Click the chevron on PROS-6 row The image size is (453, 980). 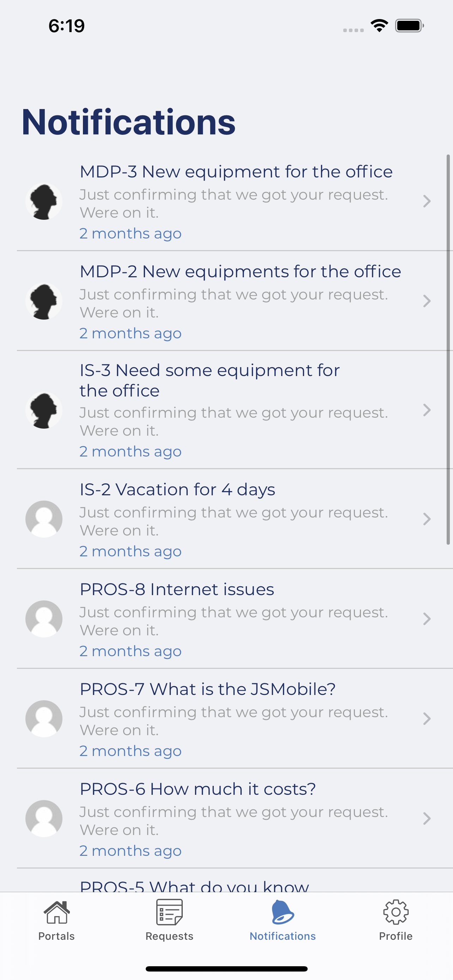pos(427,818)
